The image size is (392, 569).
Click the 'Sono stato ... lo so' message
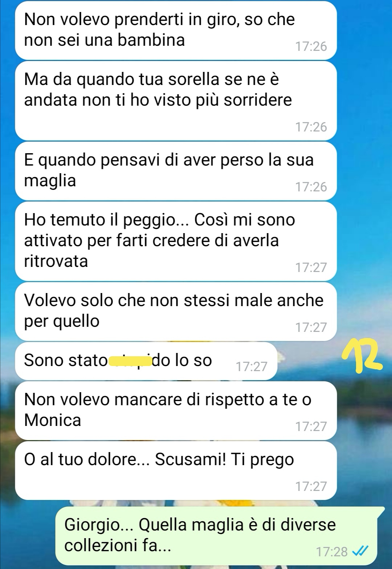point(146,361)
